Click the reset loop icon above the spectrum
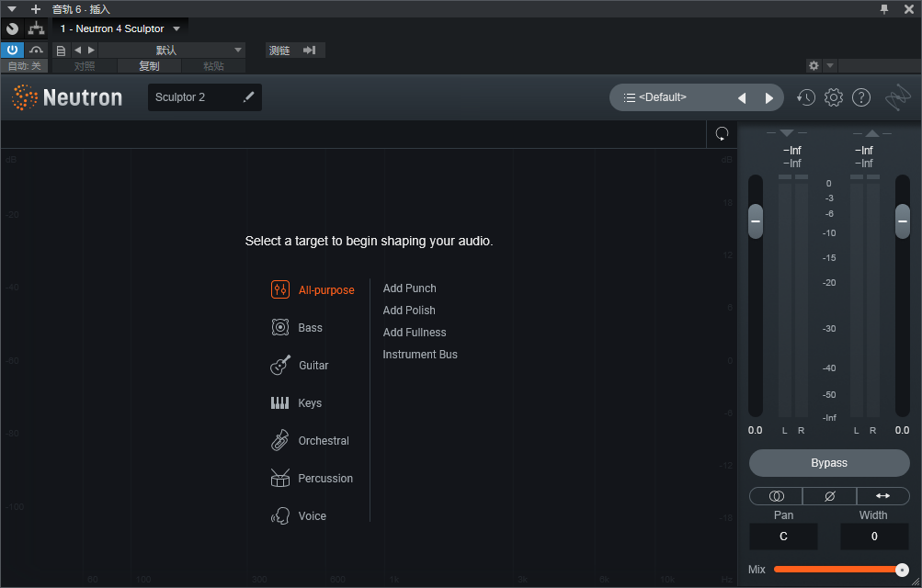Viewport: 922px width, 588px height. (722, 134)
